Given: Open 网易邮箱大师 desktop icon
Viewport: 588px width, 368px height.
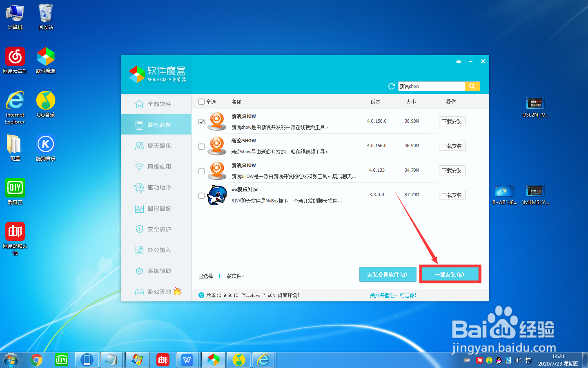Looking at the screenshot, I should 15,239.
